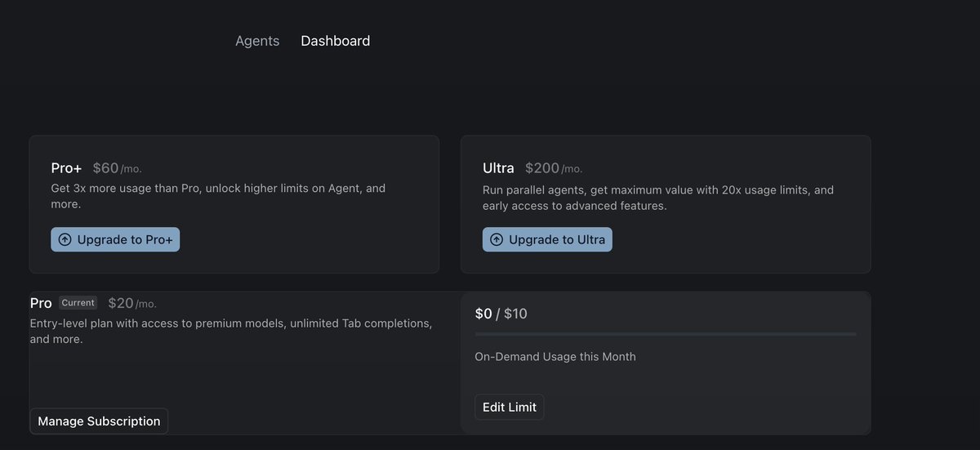Image resolution: width=980 pixels, height=450 pixels.
Task: Click the Pro plan heading
Action: tap(41, 303)
